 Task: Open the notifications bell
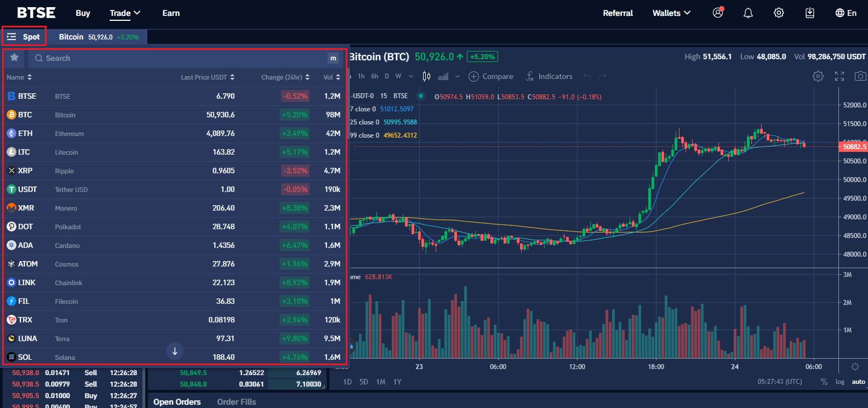(x=748, y=13)
